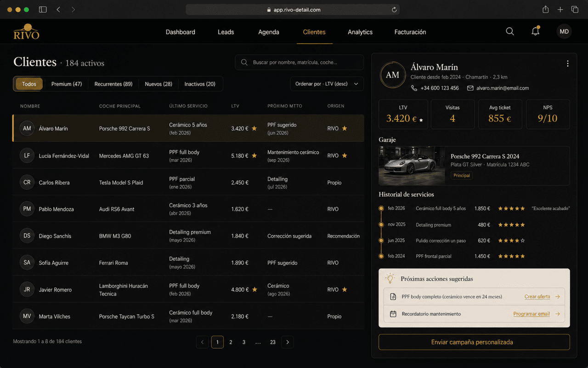Filter clients by Nuevos (28)

click(x=158, y=84)
